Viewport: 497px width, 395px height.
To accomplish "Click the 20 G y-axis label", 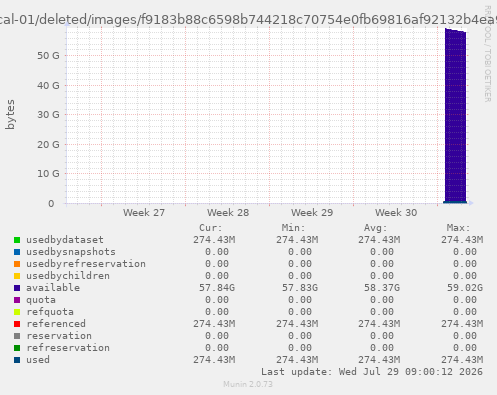I will click(x=48, y=145).
